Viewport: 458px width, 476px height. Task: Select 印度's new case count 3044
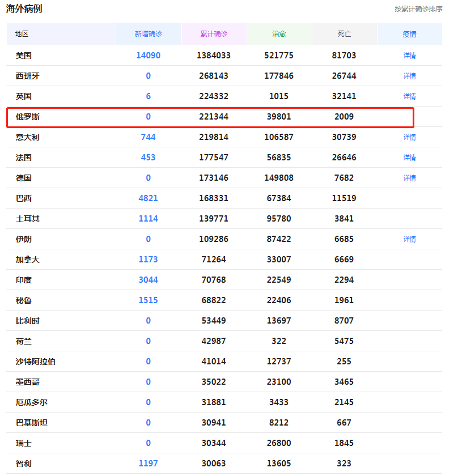coord(148,279)
